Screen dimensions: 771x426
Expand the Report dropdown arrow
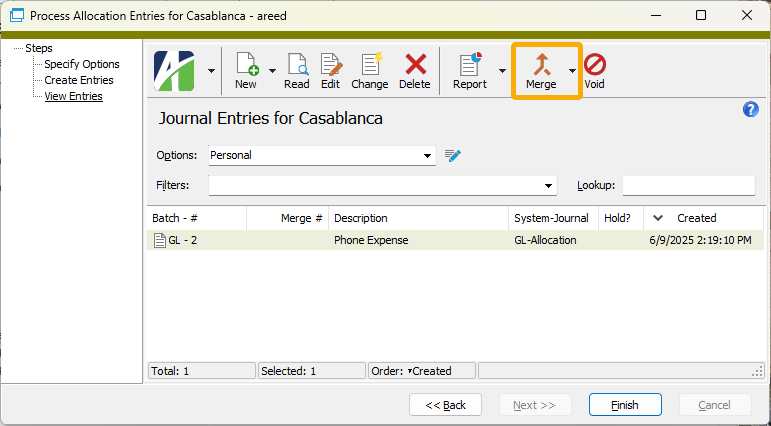[502, 71]
